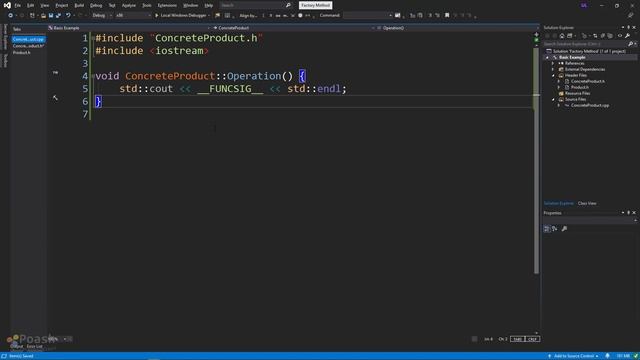Click the bookmark icon in the toolbar
Viewport: 640px width, 360px height.
coord(447,16)
